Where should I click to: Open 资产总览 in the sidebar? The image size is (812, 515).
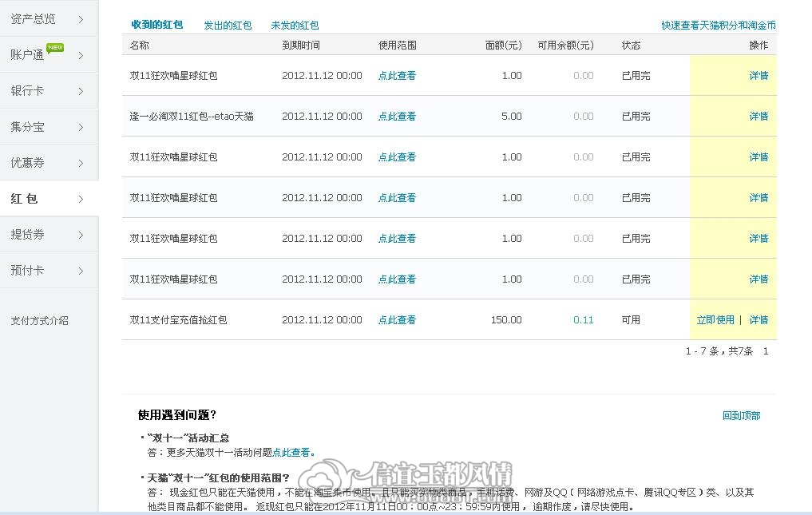tap(34, 19)
